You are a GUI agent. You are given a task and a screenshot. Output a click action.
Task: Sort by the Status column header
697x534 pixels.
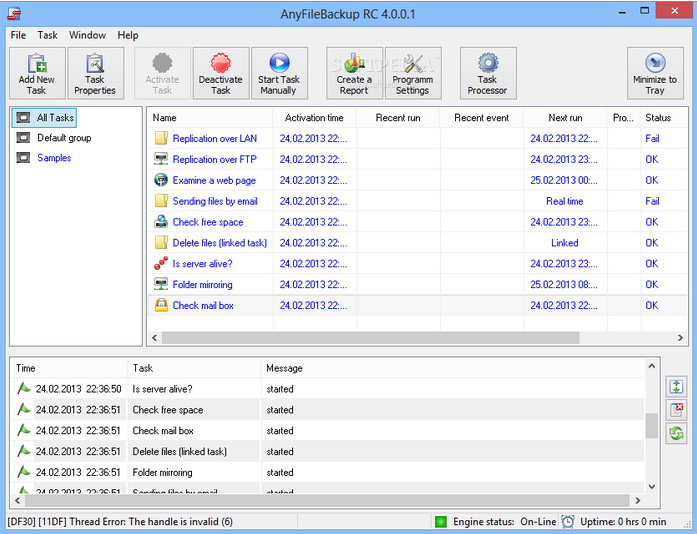(663, 118)
